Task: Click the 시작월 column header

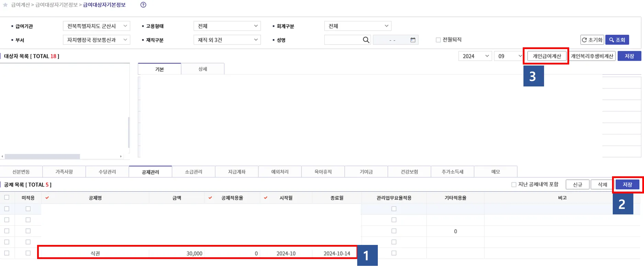Action: point(286,198)
